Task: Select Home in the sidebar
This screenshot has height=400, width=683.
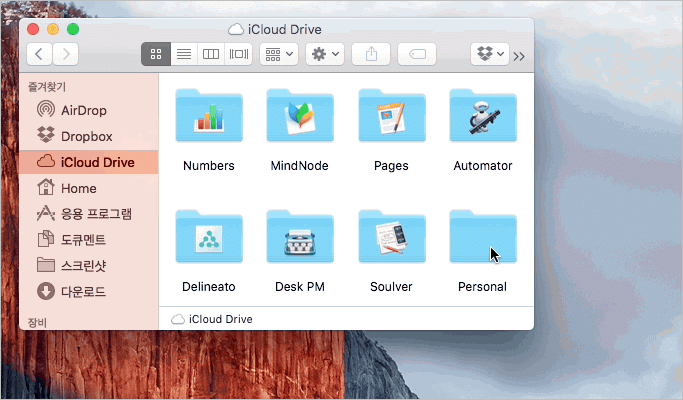Action: point(89,188)
